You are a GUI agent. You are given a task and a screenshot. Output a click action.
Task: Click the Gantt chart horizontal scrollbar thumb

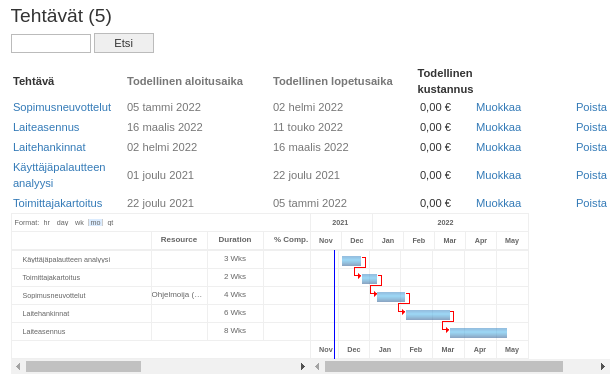click(x=444, y=367)
